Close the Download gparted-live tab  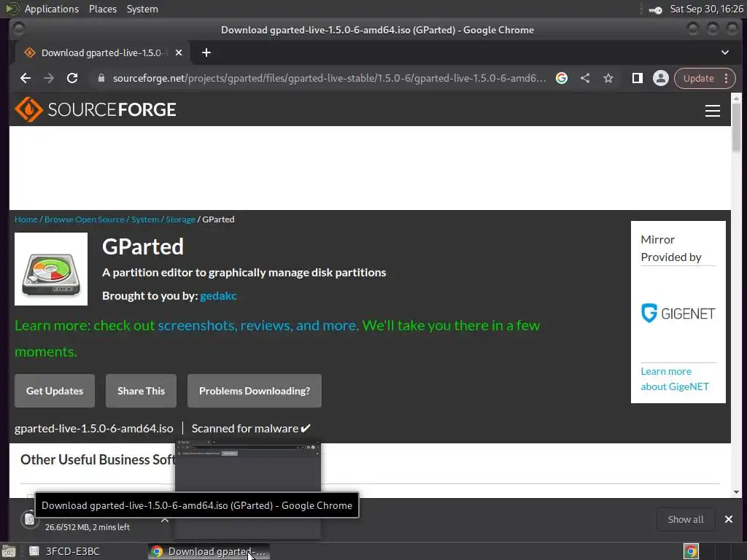click(x=179, y=52)
